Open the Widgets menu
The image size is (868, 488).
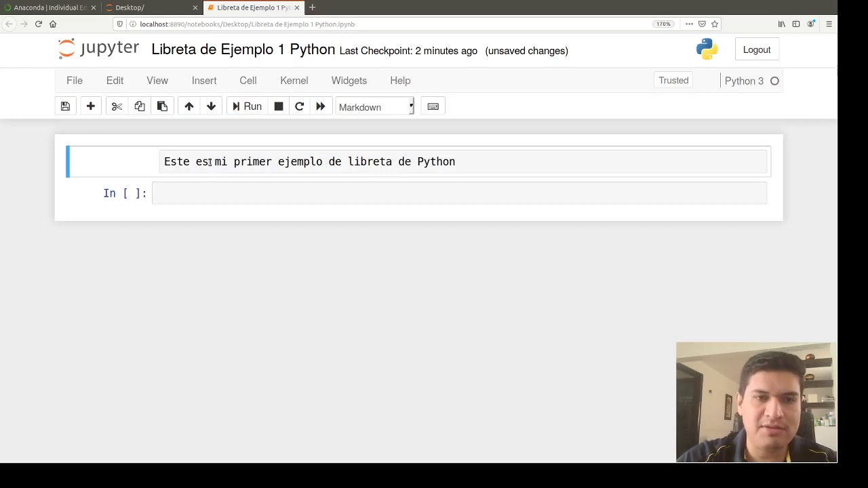(349, 81)
